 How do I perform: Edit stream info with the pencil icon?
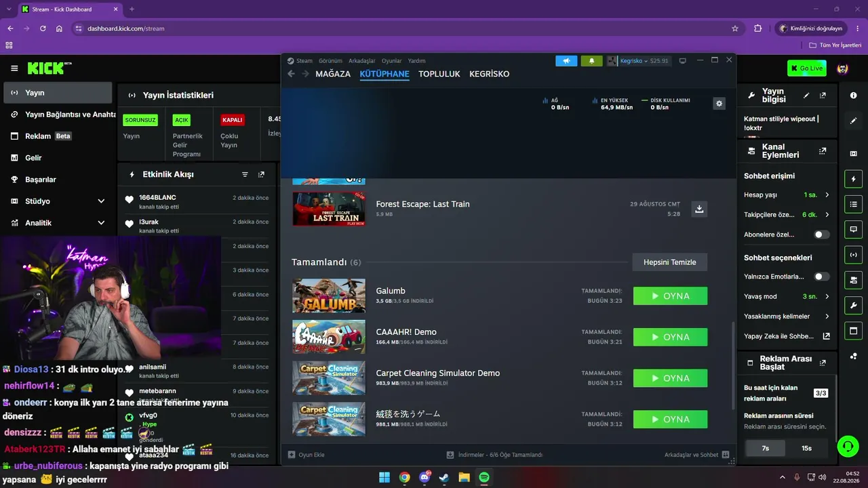point(806,96)
